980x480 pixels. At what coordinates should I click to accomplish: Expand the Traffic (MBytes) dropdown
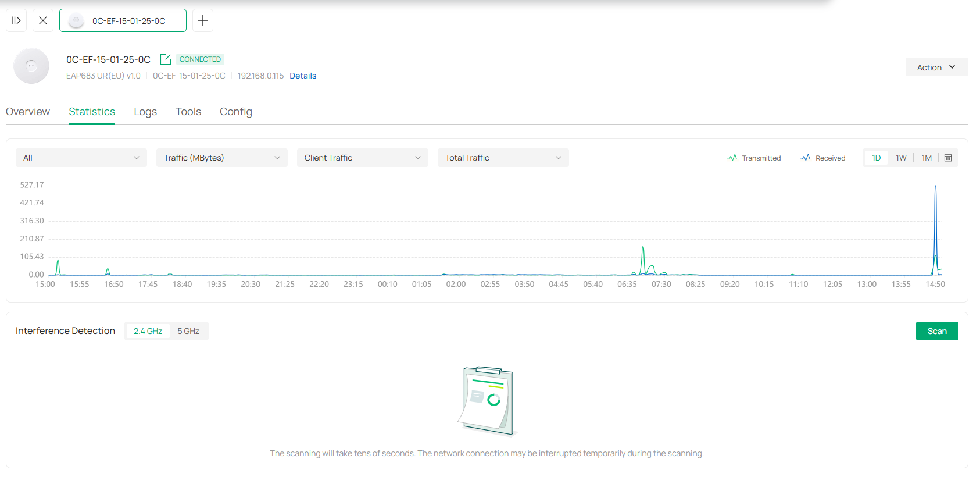tap(222, 158)
